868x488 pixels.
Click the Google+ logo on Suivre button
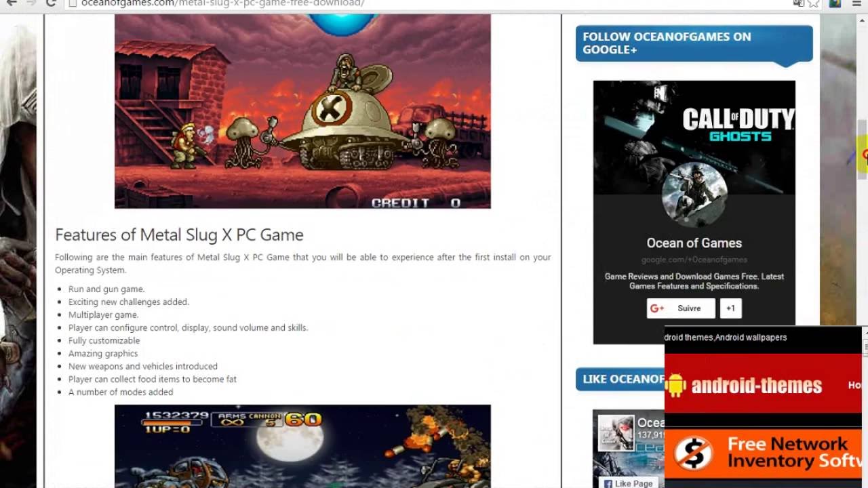coord(656,308)
